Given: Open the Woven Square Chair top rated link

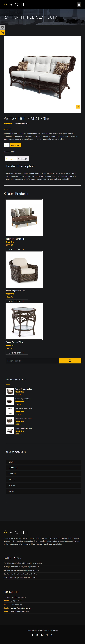Looking at the screenshot, I should 23,399.
